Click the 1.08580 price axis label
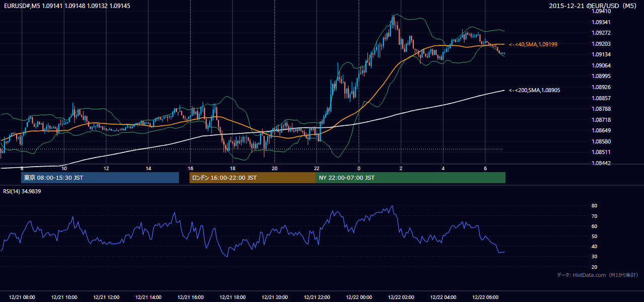Screen dimensions: 644x302 pos(601,141)
